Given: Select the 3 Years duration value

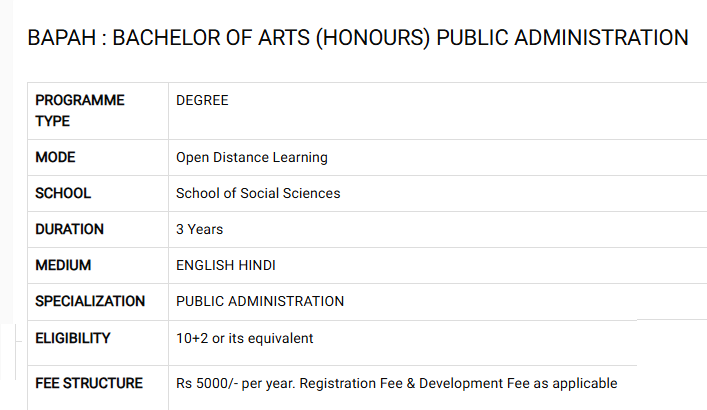Looking at the screenshot, I should [x=200, y=229].
